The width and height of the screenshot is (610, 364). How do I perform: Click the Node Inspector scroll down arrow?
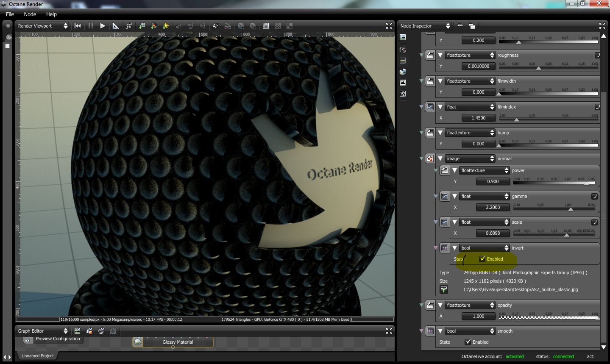(603, 347)
